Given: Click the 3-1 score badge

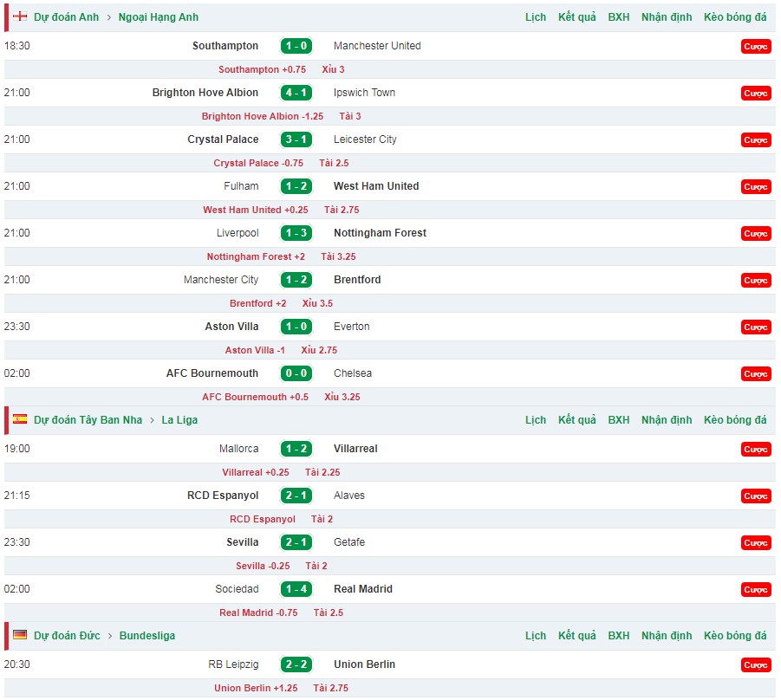Looking at the screenshot, I should pos(296,139).
